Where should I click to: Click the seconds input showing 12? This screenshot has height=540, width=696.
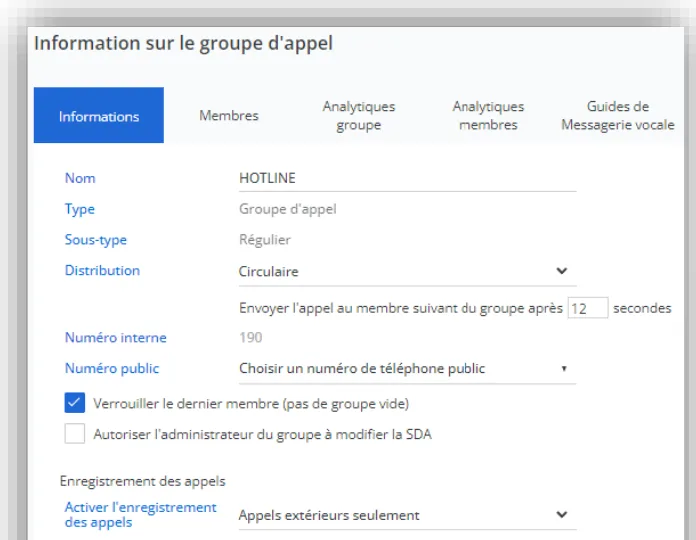point(588,308)
